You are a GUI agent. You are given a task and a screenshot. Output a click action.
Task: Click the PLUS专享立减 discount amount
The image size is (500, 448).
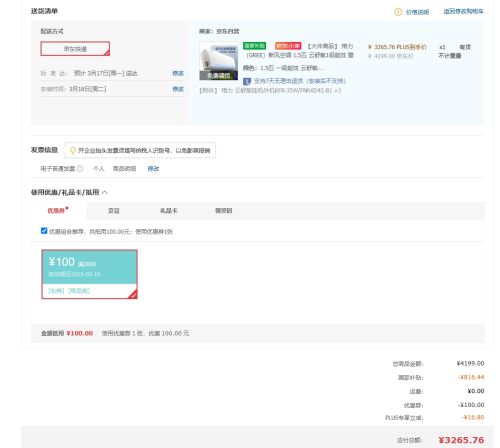click(473, 417)
